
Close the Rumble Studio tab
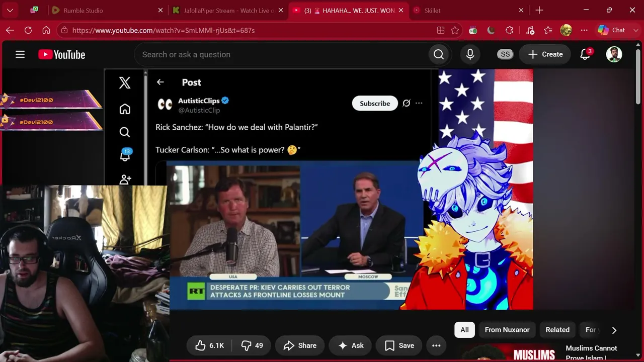[x=160, y=10]
